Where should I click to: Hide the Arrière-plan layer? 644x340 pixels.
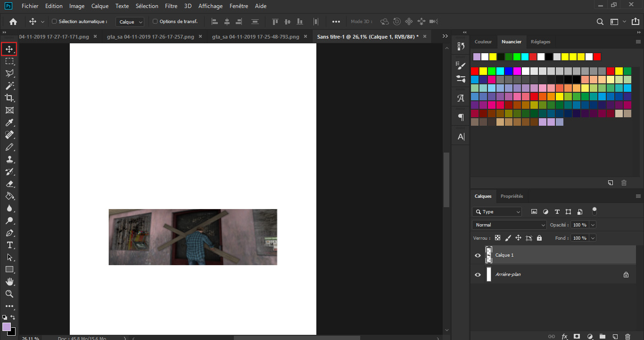point(478,275)
